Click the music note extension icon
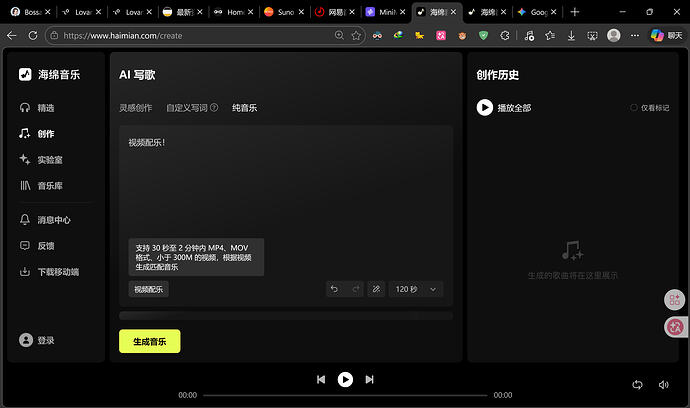This screenshot has height=408, width=690. [529, 36]
